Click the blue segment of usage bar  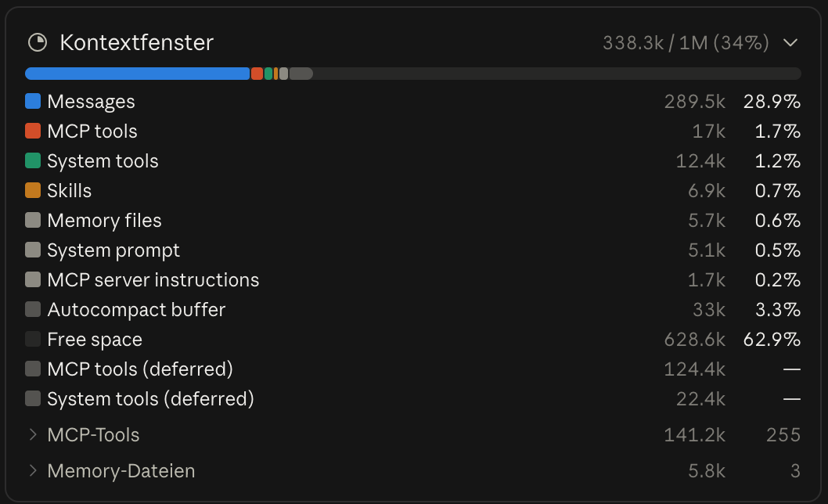137,74
